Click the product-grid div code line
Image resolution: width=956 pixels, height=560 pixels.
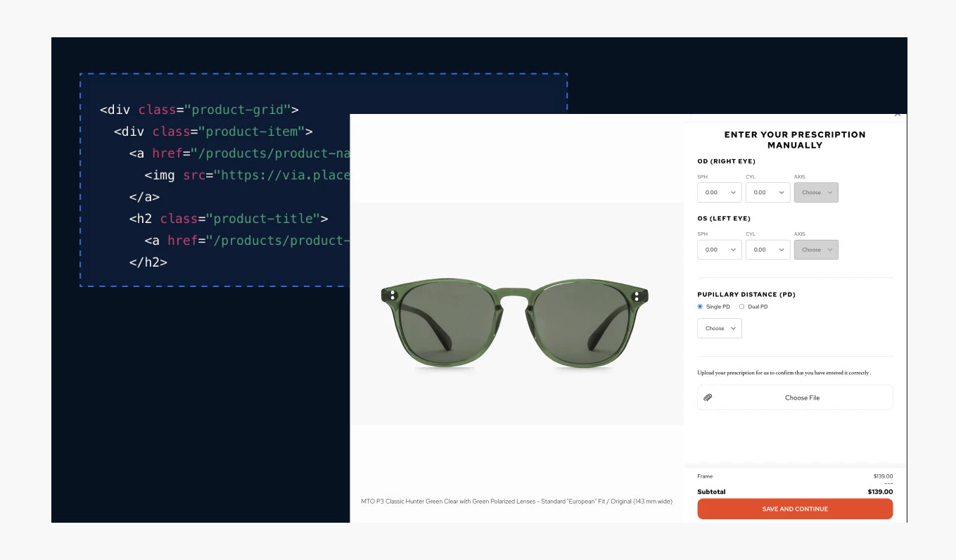point(199,110)
